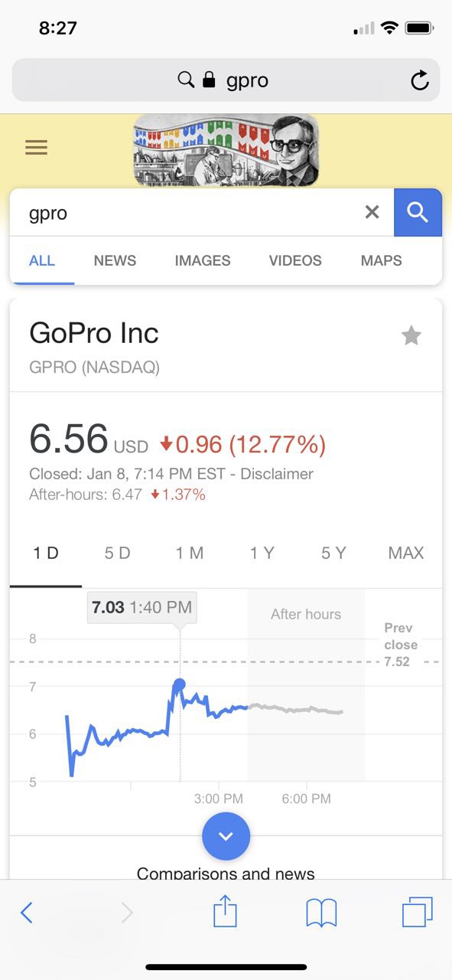This screenshot has width=452, height=980.
Task: Select the 1 M chart range
Action: click(x=190, y=553)
